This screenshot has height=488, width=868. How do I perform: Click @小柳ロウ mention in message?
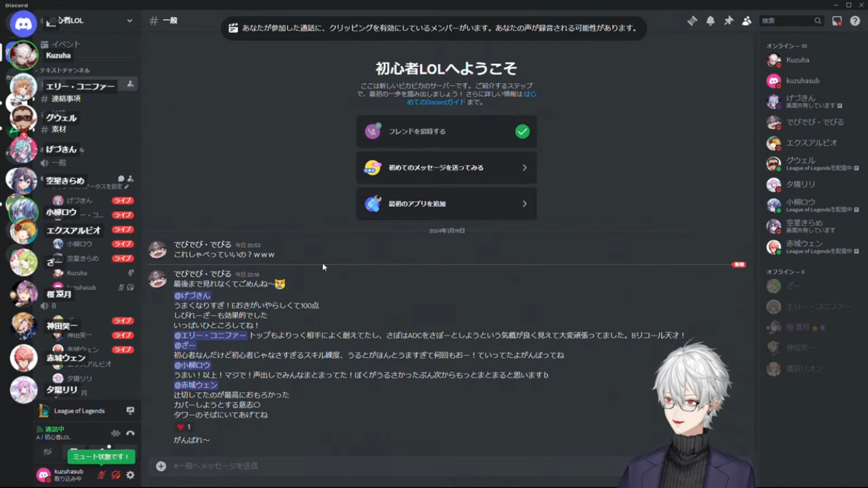192,365
